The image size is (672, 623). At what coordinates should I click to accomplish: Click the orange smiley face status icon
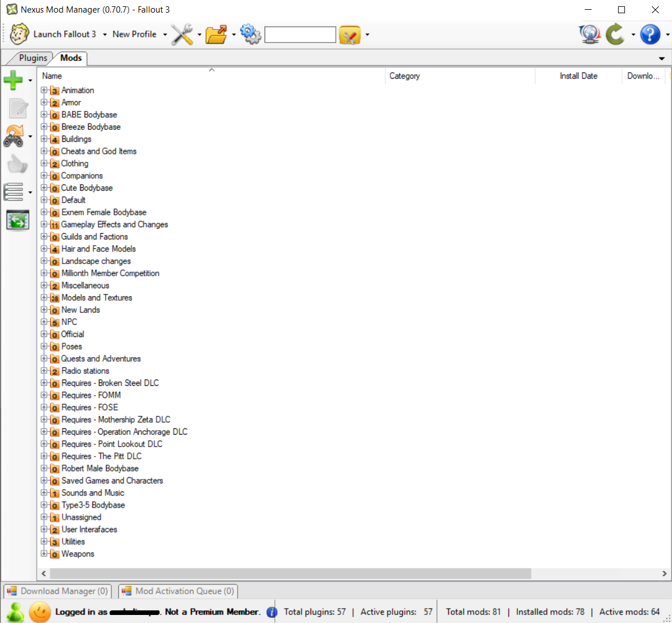40,612
